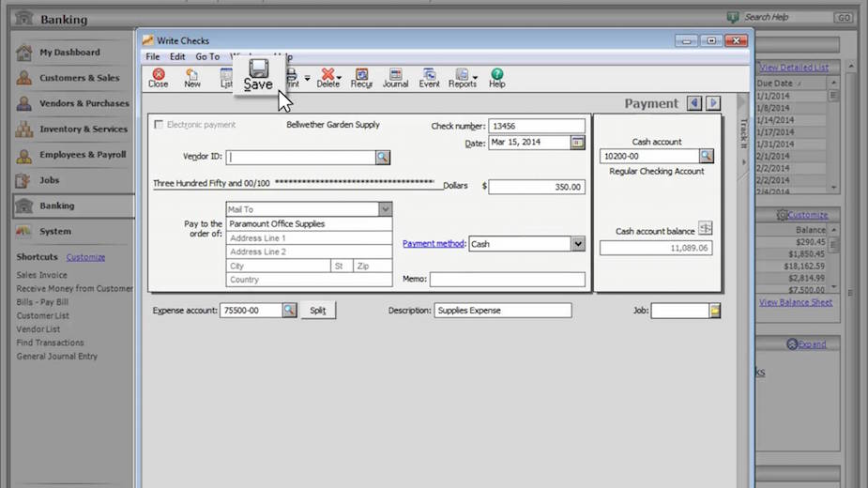Click the Cash account balance recalculate icon
868x488 pixels.
(705, 228)
